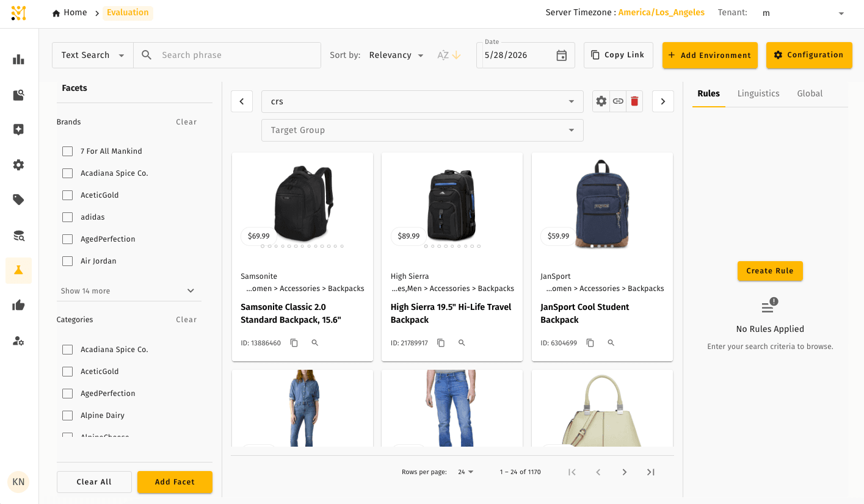Screen dimensions: 864x504
Task: Open the thumbs-up sidebar icon
Action: coord(18,306)
